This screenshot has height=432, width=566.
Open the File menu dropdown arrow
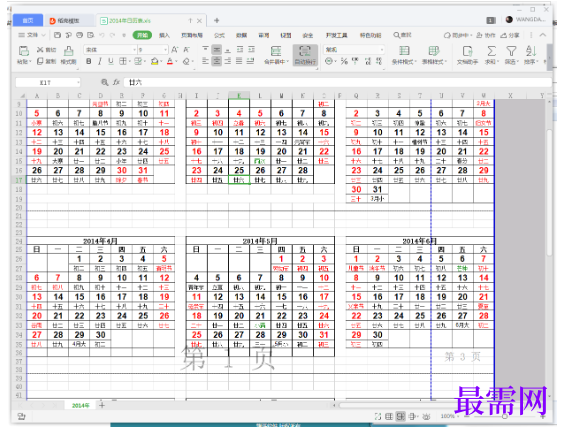pos(43,35)
